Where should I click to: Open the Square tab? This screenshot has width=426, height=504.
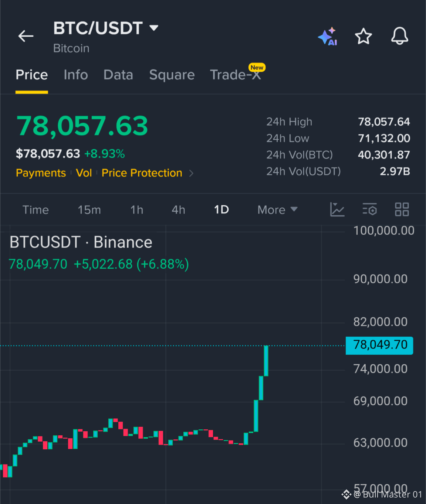point(172,75)
